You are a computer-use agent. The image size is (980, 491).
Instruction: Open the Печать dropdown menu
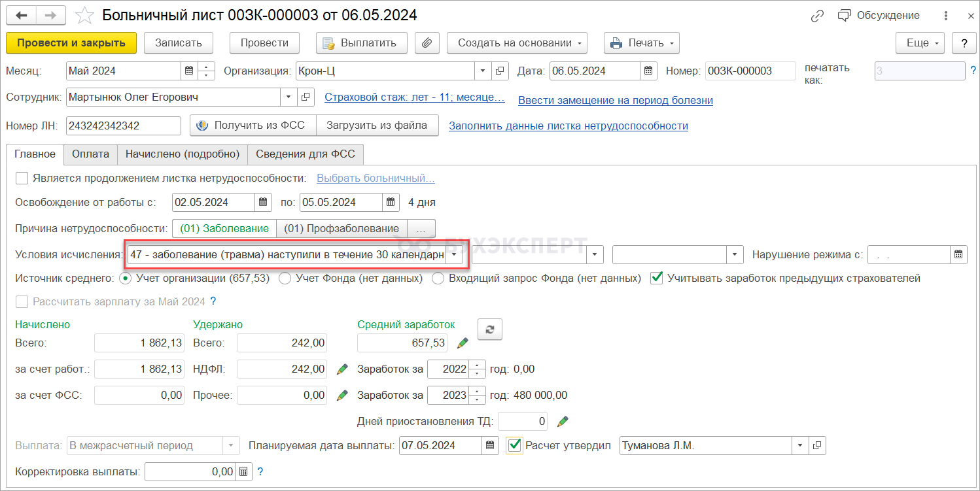point(642,43)
